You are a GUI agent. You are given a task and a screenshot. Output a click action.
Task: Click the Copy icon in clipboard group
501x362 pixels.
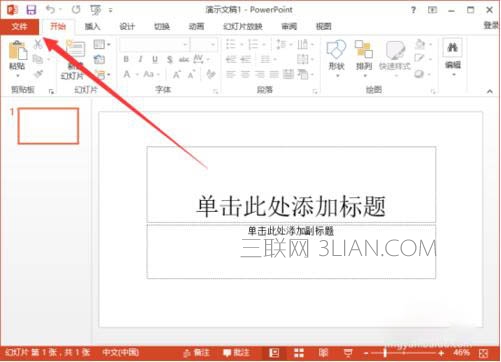click(38, 59)
